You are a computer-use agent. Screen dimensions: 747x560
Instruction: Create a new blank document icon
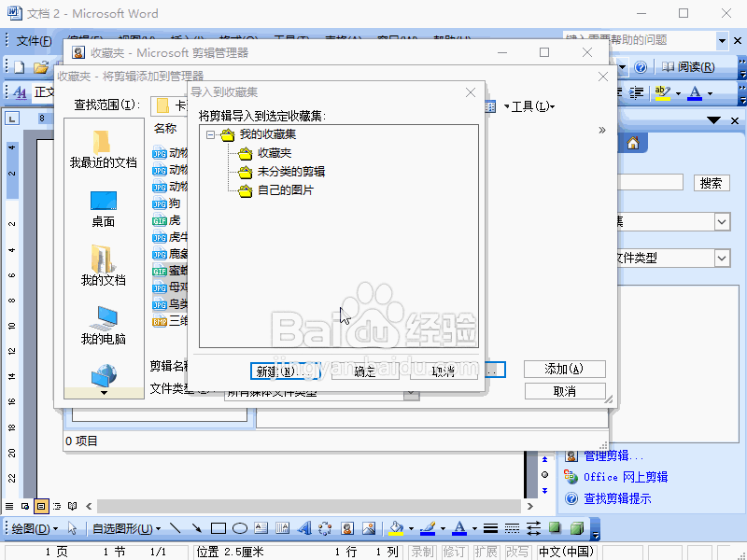19,67
